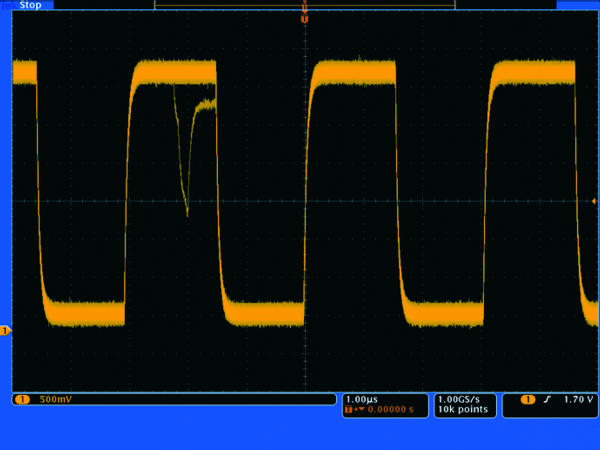Click the 1.00GS/s sample rate readout
This screenshot has width=600, height=450.
pos(460,398)
